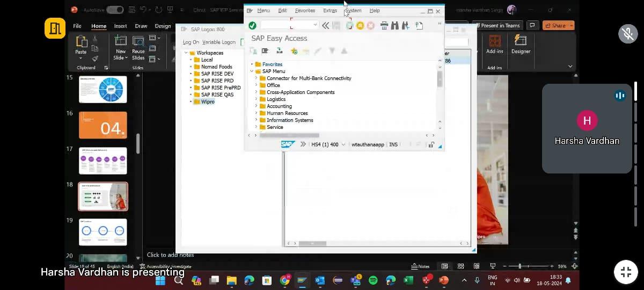Click the SAP Business Workplace icon
This screenshot has height=290, width=644.
coord(279,51)
